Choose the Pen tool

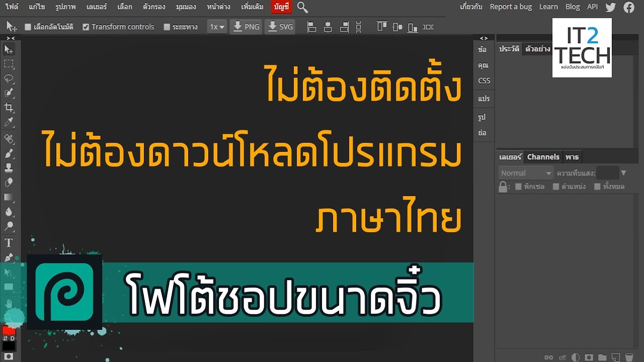(x=9, y=257)
